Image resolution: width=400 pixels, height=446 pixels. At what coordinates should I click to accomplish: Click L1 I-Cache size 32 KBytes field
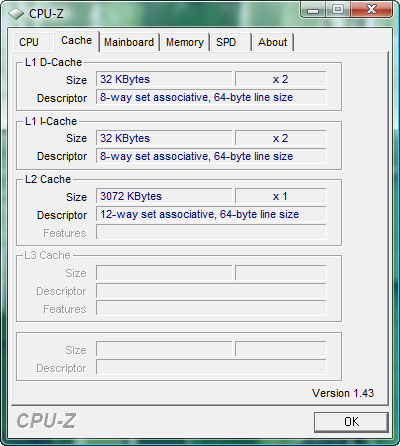click(164, 138)
